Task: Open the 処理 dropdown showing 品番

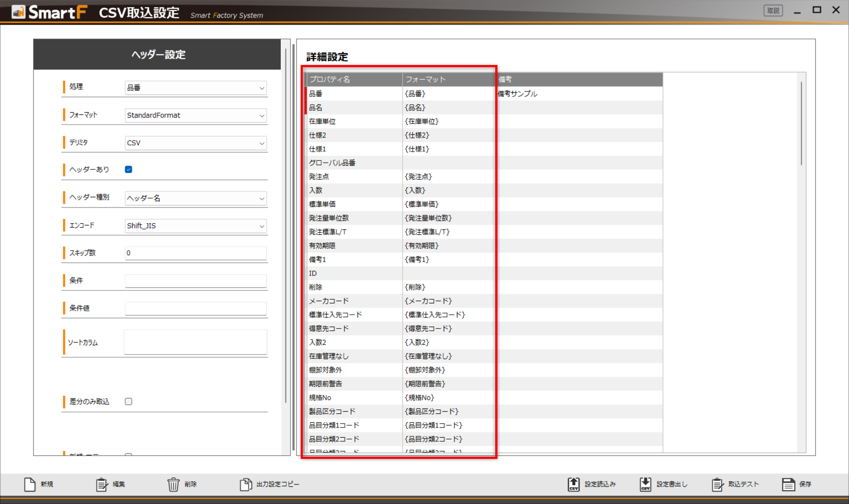Action: (195, 88)
